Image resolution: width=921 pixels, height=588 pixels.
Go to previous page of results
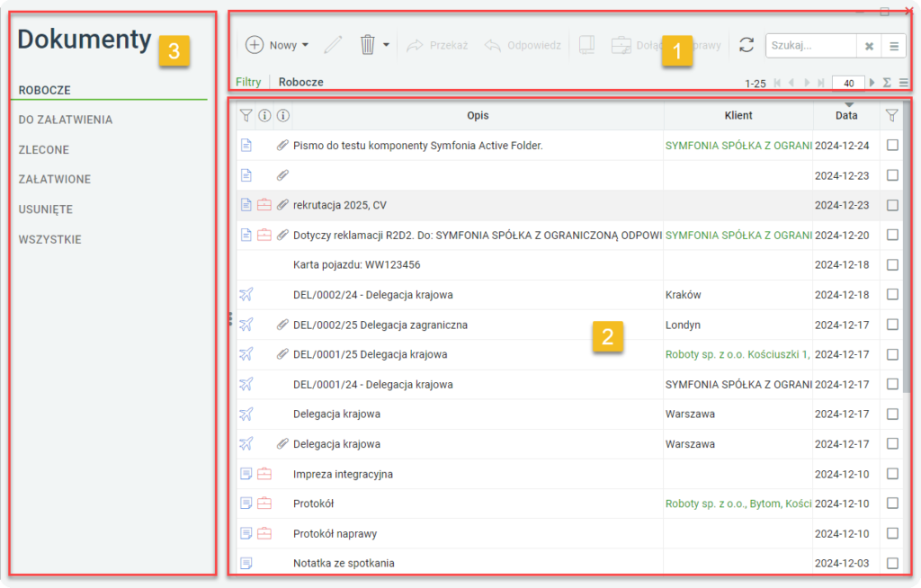coord(791,83)
